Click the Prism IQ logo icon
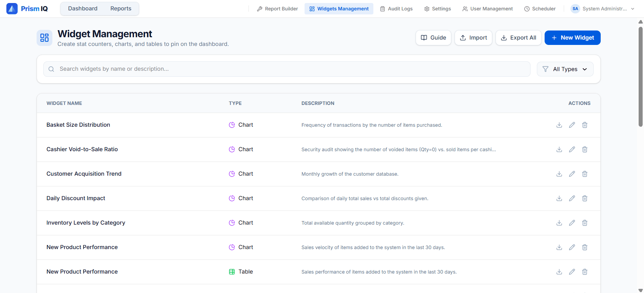The image size is (644, 293). tap(12, 9)
